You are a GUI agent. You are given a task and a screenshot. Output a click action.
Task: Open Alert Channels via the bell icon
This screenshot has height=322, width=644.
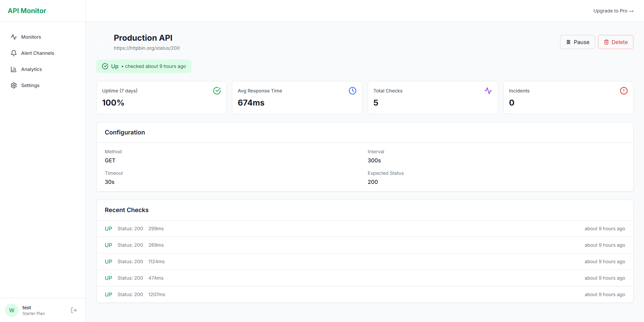(x=13, y=53)
